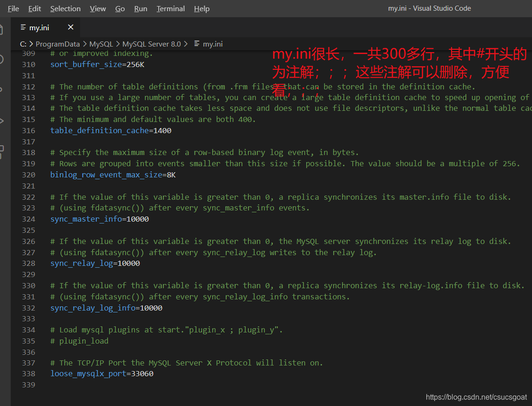
Task: Select the ProgramData breadcrumb segment
Action: point(58,44)
